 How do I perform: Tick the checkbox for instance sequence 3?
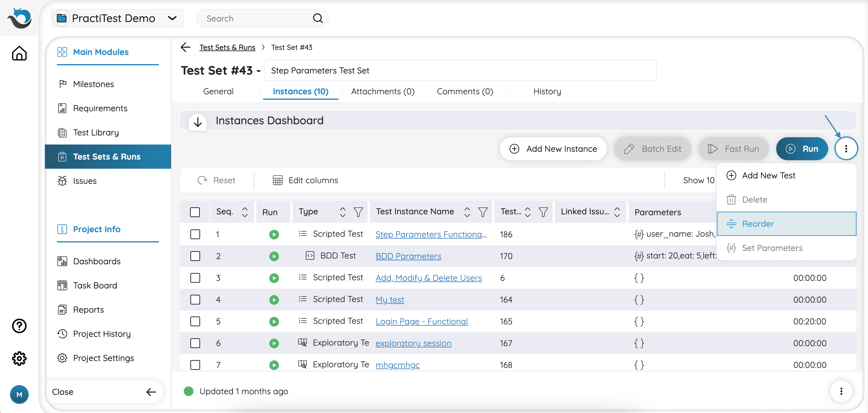[x=195, y=278]
